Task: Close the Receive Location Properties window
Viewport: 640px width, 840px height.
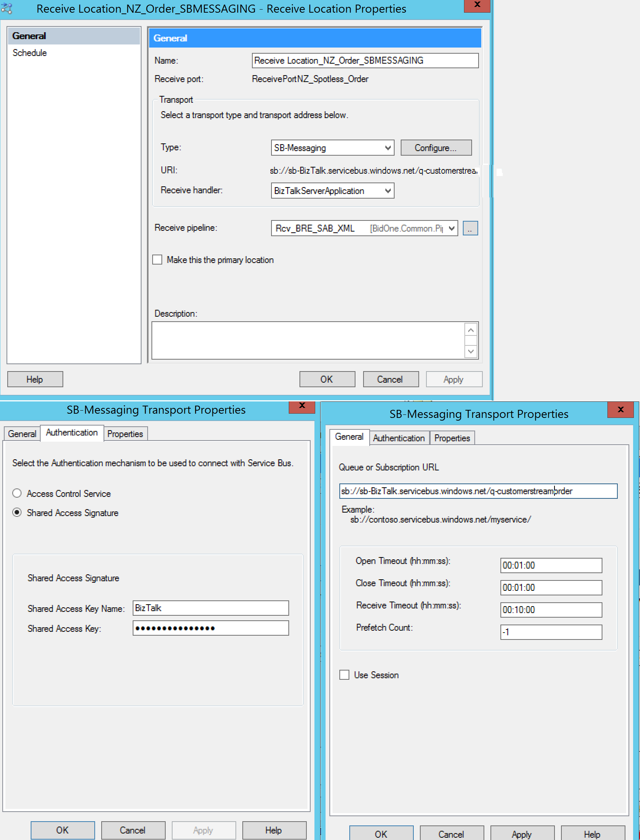Action: 477,5
